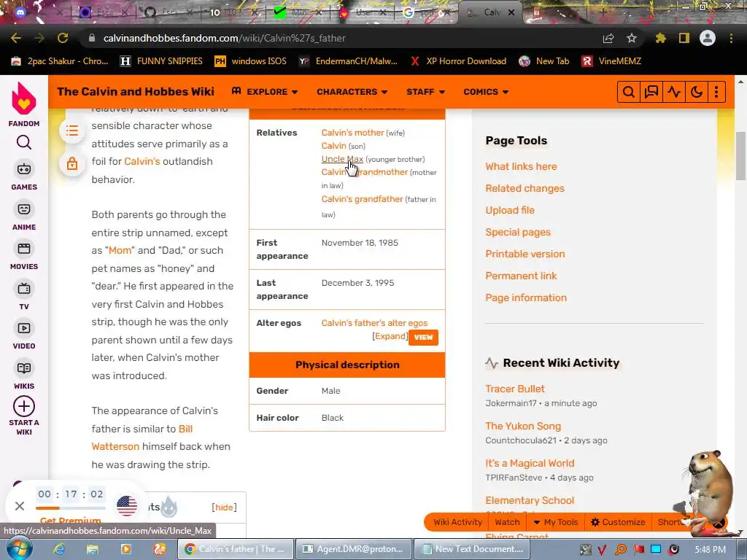Open the New Tab bookmark
747x560 pixels.
click(x=544, y=61)
